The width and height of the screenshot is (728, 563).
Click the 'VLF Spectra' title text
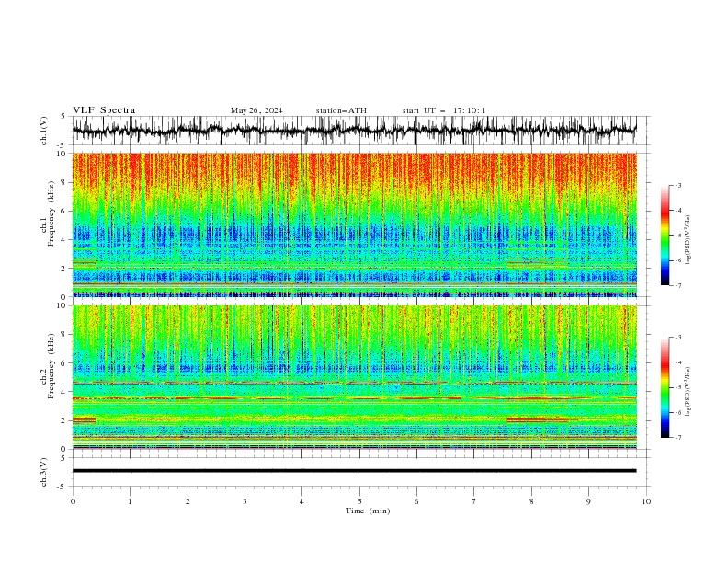pos(104,110)
